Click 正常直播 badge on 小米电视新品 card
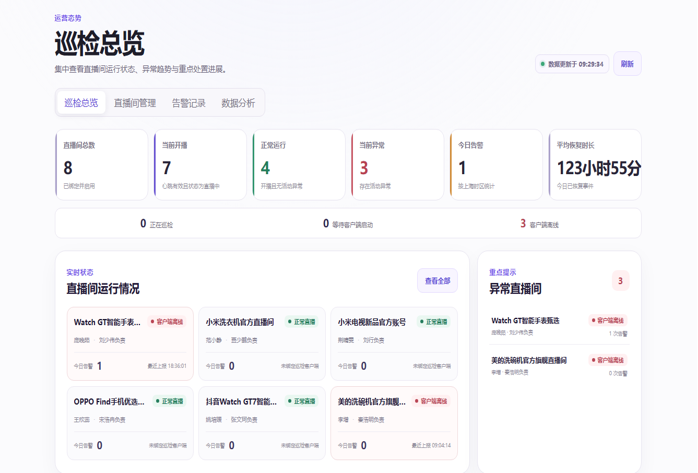 [x=434, y=322]
